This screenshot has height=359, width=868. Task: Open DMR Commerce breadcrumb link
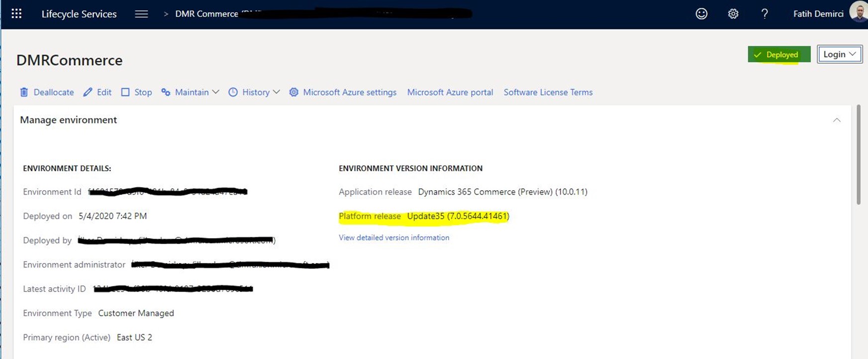tap(206, 14)
